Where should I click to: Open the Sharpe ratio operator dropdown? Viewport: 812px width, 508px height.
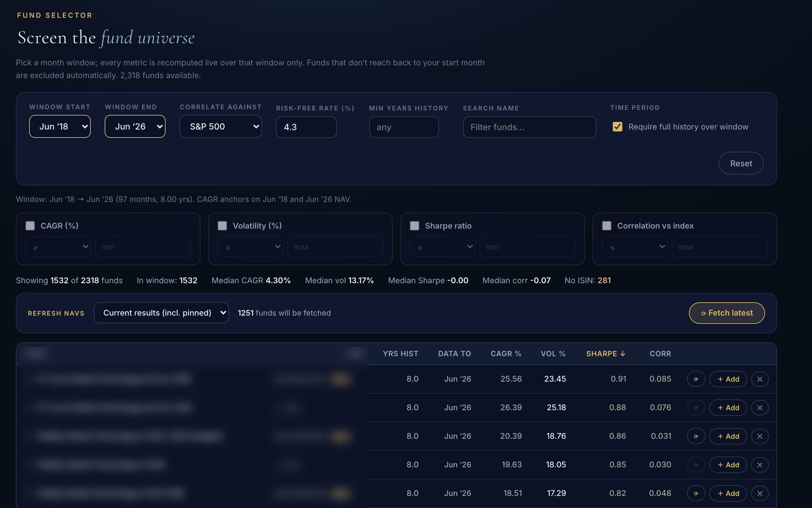tap(443, 247)
